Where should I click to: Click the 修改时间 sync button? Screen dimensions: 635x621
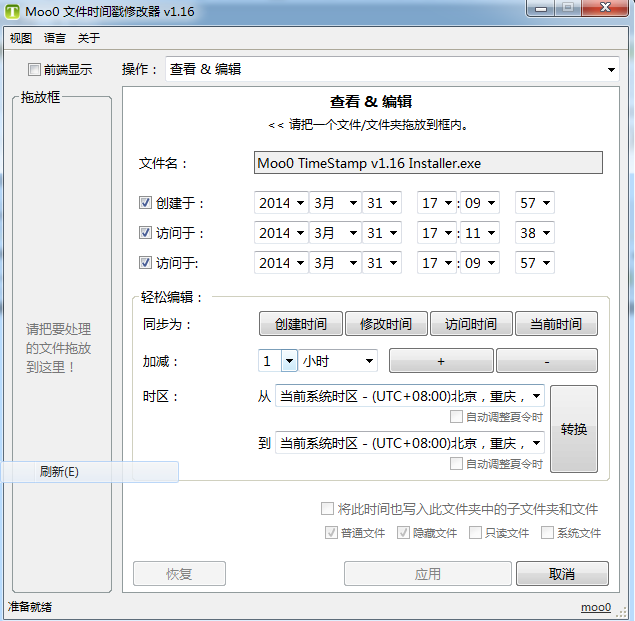[386, 324]
